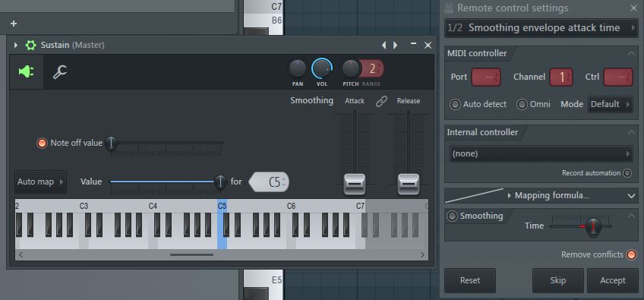Click the Reset button
The width and height of the screenshot is (644, 300).
(x=470, y=281)
